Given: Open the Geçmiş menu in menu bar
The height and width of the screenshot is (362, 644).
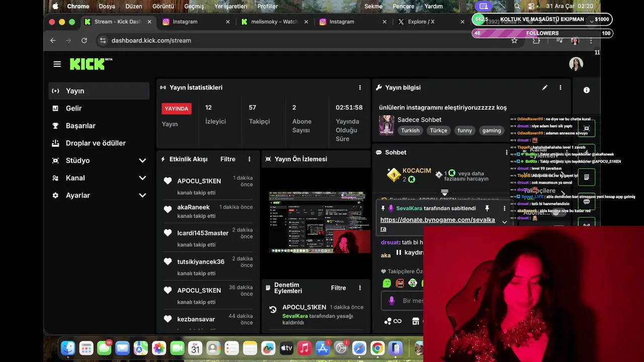Looking at the screenshot, I should click(194, 6).
